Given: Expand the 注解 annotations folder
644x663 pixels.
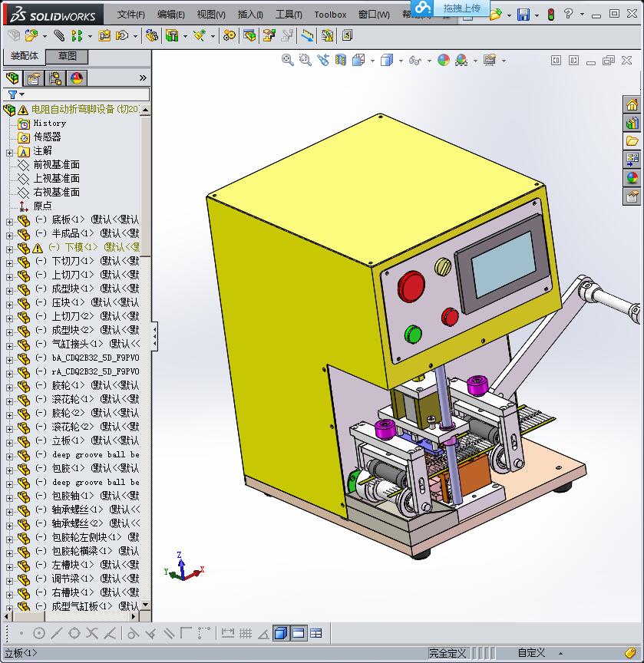Looking at the screenshot, I should (9, 152).
